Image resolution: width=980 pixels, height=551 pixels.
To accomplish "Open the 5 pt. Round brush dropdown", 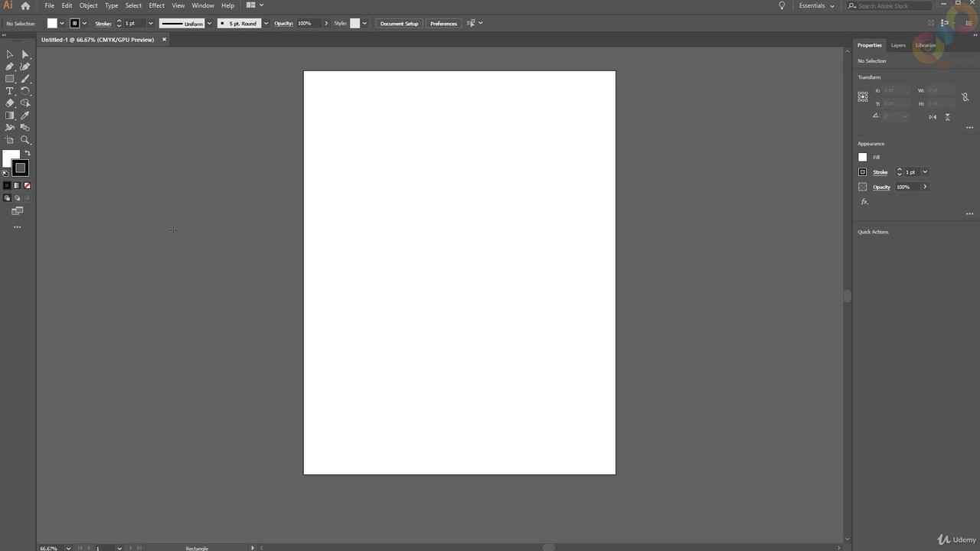I will point(266,24).
